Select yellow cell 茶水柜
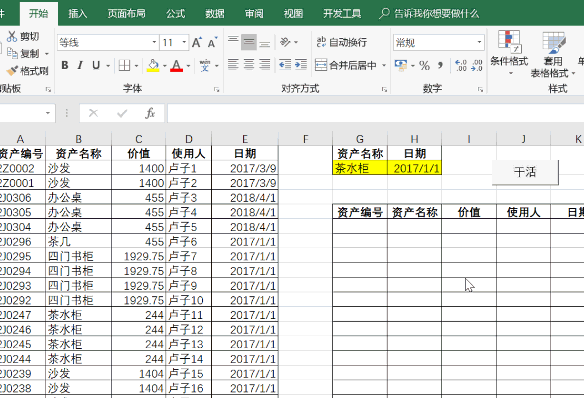 pos(360,168)
